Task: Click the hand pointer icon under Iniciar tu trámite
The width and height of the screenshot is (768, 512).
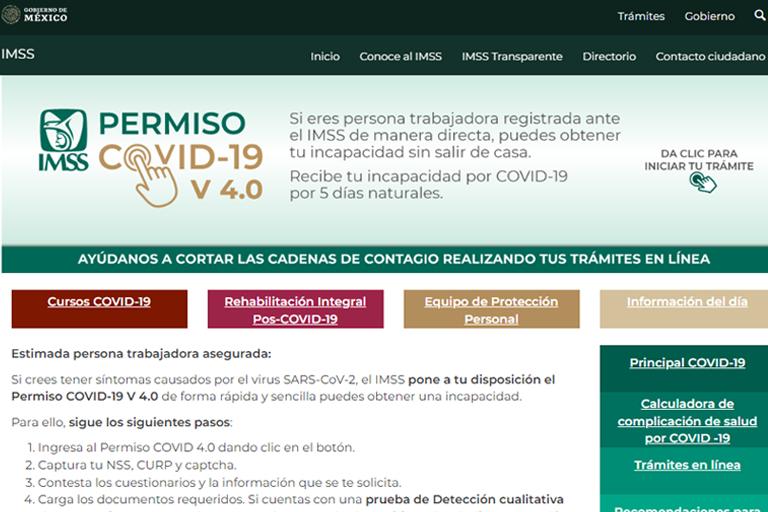Action: pyautogui.click(x=703, y=182)
